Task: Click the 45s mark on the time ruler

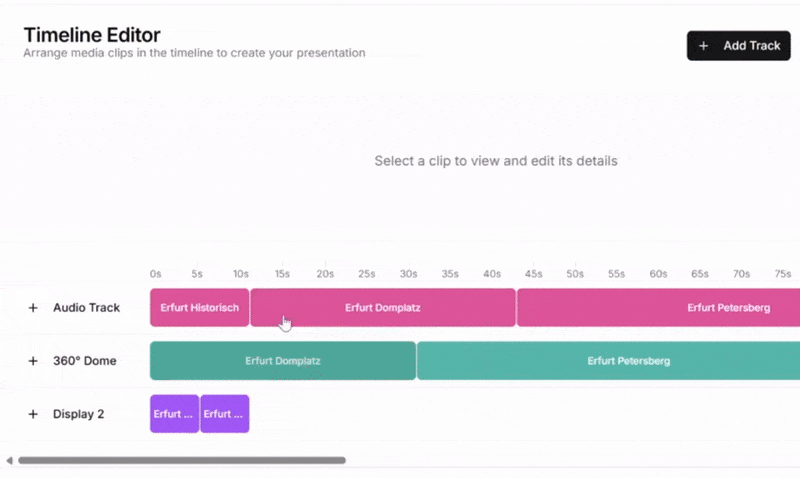Action: pyautogui.click(x=533, y=274)
